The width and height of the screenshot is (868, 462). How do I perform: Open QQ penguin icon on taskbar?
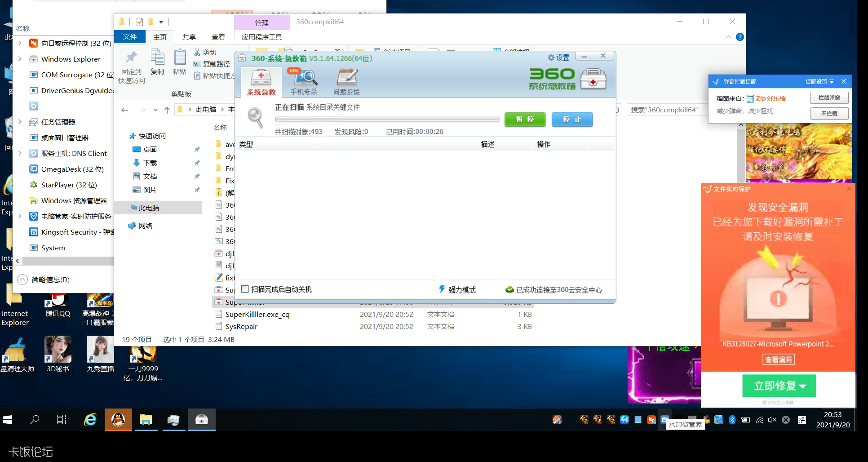coord(118,420)
